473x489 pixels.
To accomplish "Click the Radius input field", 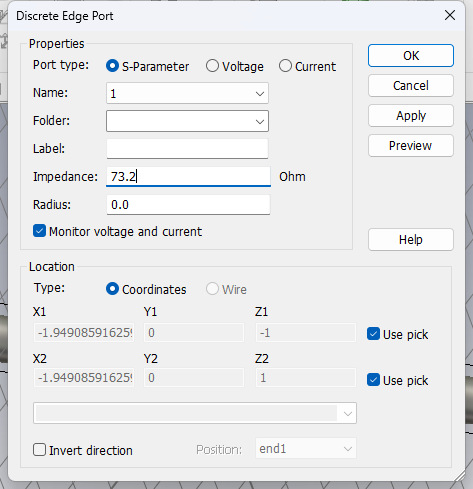I will [188, 205].
